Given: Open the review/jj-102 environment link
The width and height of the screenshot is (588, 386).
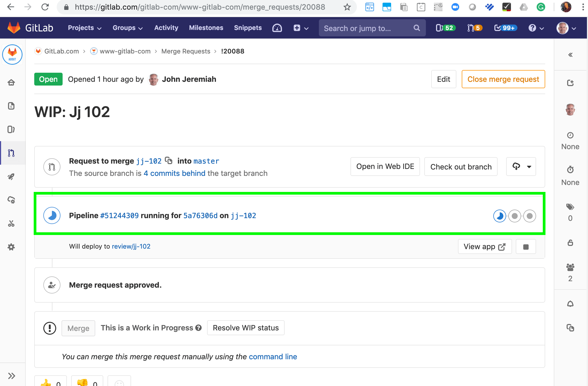Looking at the screenshot, I should tap(131, 246).
